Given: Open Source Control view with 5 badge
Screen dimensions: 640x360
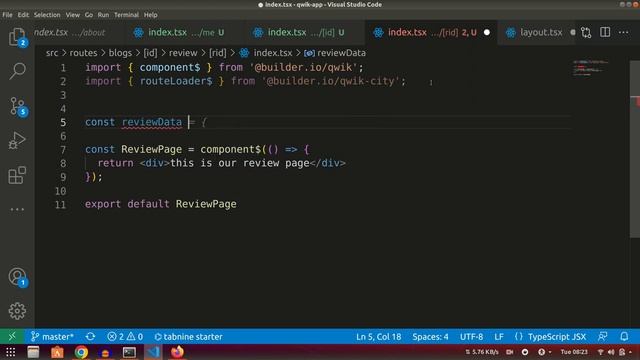Looking at the screenshot, I should 17,106.
